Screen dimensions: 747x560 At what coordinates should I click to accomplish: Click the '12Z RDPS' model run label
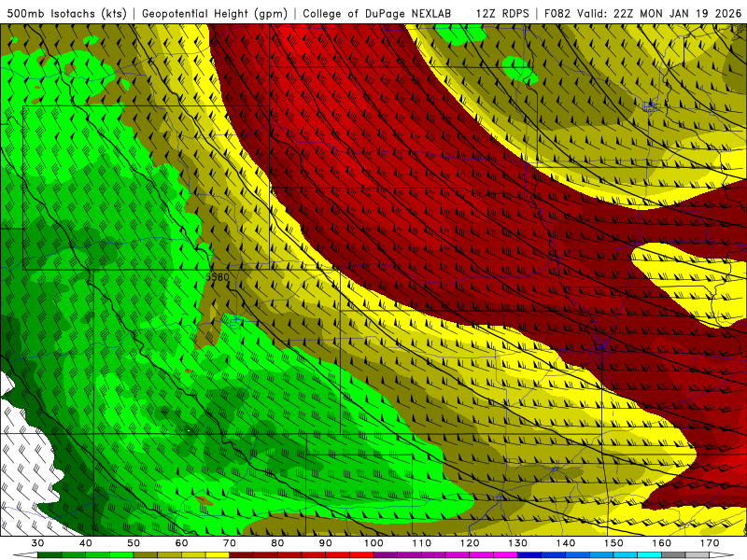(x=502, y=13)
